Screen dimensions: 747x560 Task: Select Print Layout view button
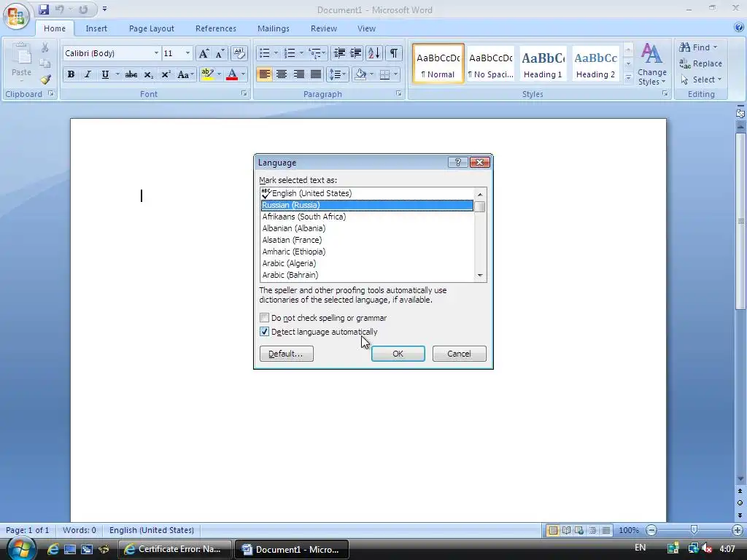(553, 530)
